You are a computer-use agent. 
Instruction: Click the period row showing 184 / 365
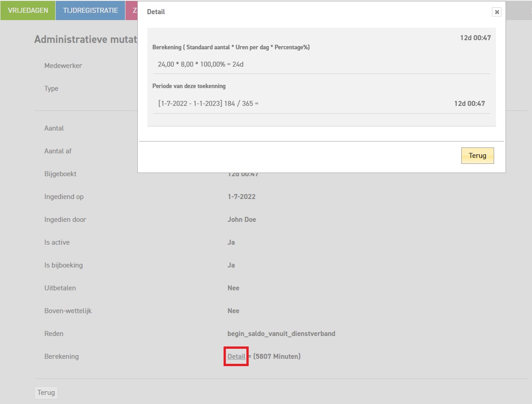[209, 104]
